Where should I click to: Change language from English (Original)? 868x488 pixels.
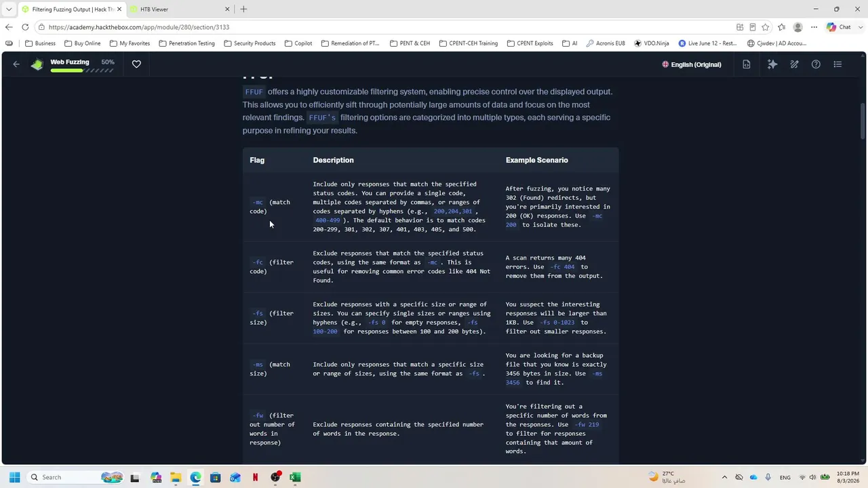click(x=692, y=64)
